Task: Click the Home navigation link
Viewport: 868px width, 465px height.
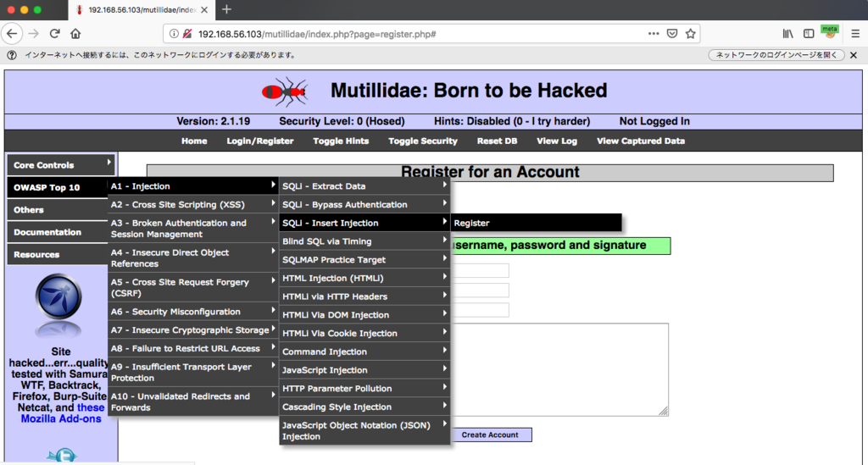Action: [194, 141]
